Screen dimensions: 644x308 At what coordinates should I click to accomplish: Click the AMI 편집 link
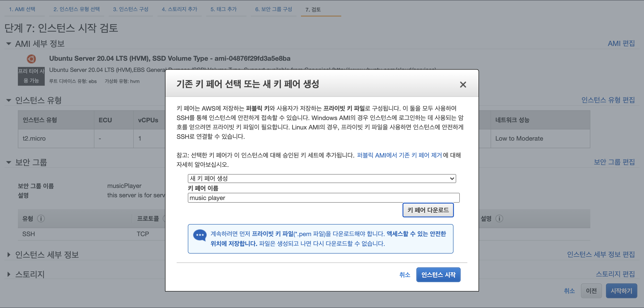tap(621, 44)
